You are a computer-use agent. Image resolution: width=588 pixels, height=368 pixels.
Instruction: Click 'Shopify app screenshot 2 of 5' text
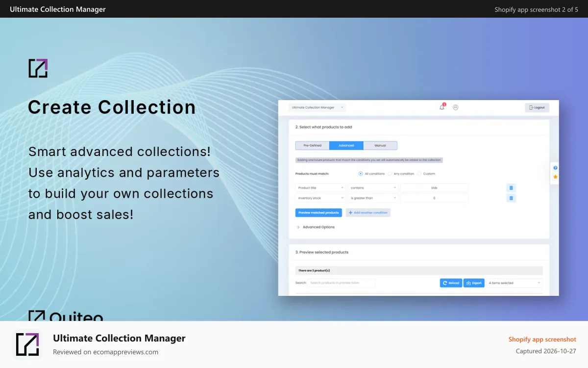[x=537, y=9]
